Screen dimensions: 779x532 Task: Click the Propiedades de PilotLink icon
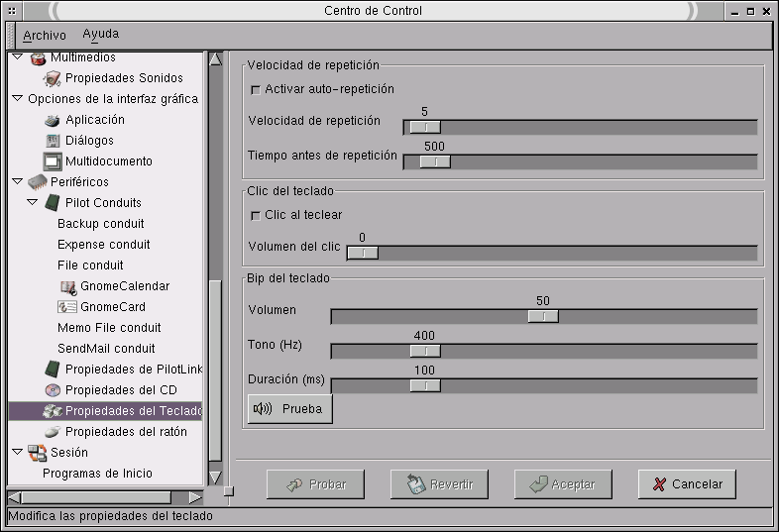[x=53, y=370]
